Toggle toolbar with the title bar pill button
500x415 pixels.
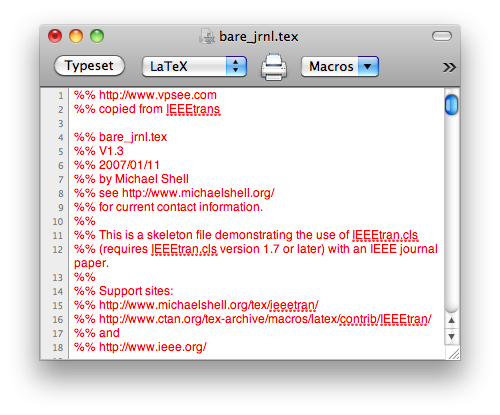[442, 36]
